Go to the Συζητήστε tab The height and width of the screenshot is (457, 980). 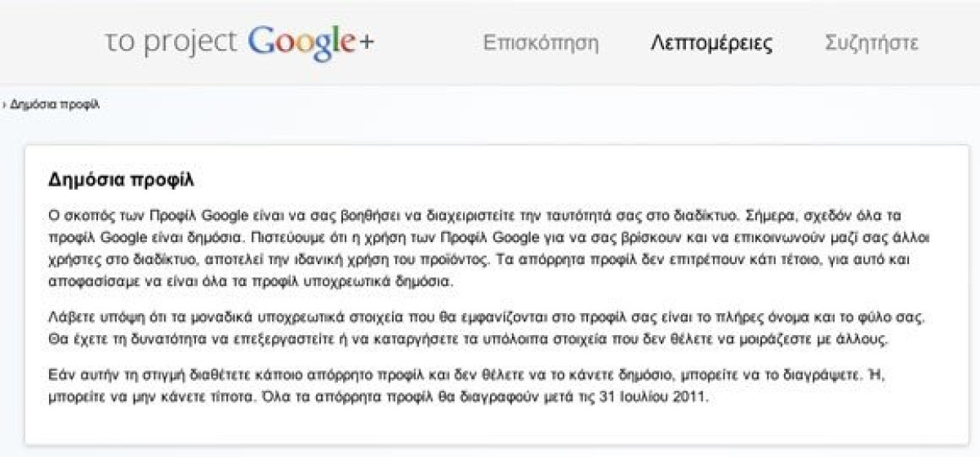871,43
